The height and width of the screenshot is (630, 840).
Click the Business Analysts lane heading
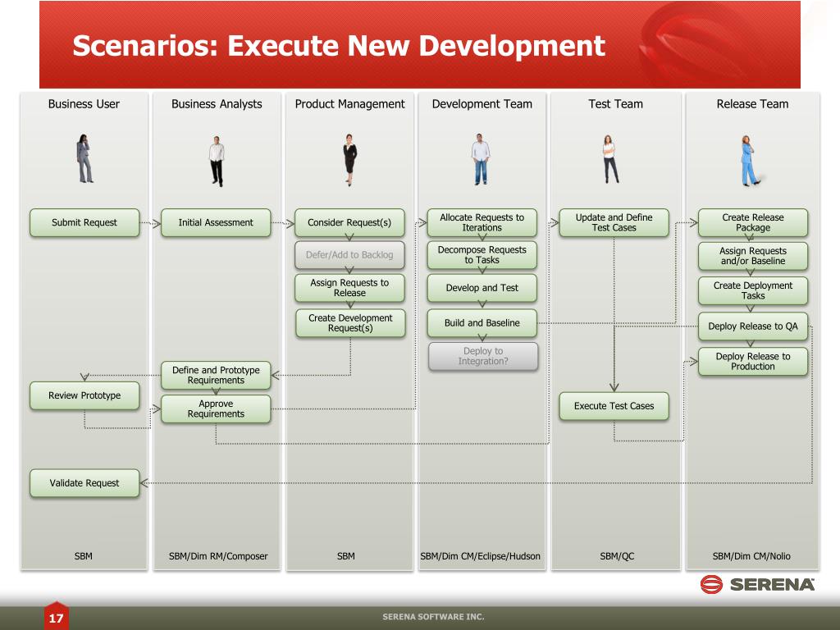tap(217, 104)
